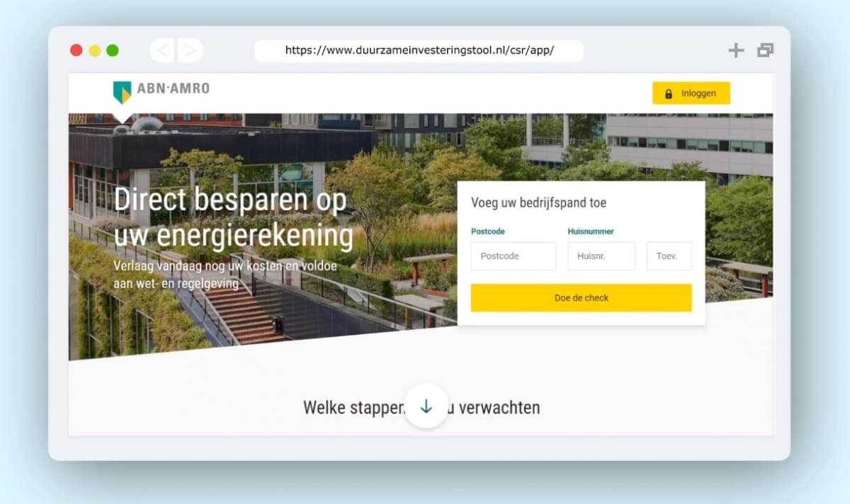Screen dimensions: 850x504
Task: Show all tabs overview icon
Action: [765, 50]
